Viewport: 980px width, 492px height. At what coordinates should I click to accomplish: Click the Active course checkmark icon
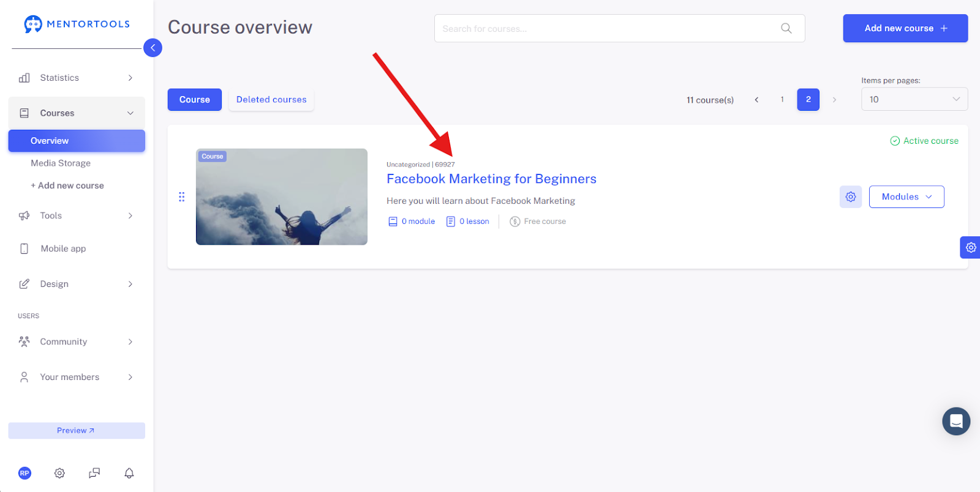pyautogui.click(x=895, y=141)
